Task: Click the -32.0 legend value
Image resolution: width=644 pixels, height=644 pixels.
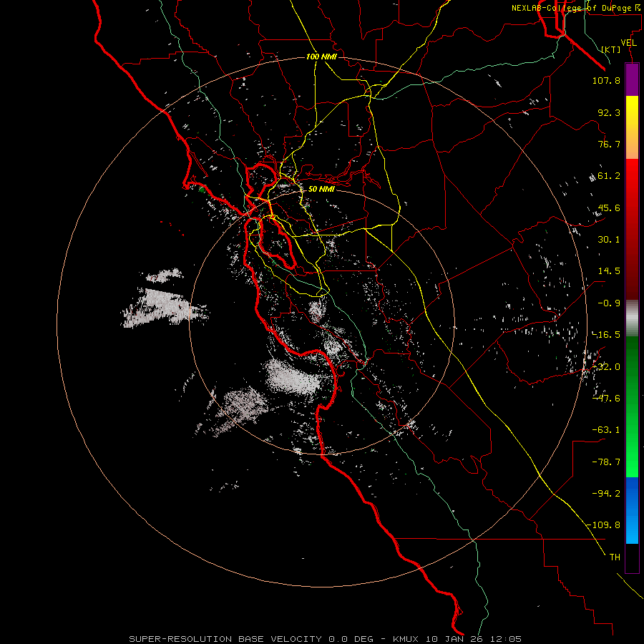Action: [x=606, y=367]
